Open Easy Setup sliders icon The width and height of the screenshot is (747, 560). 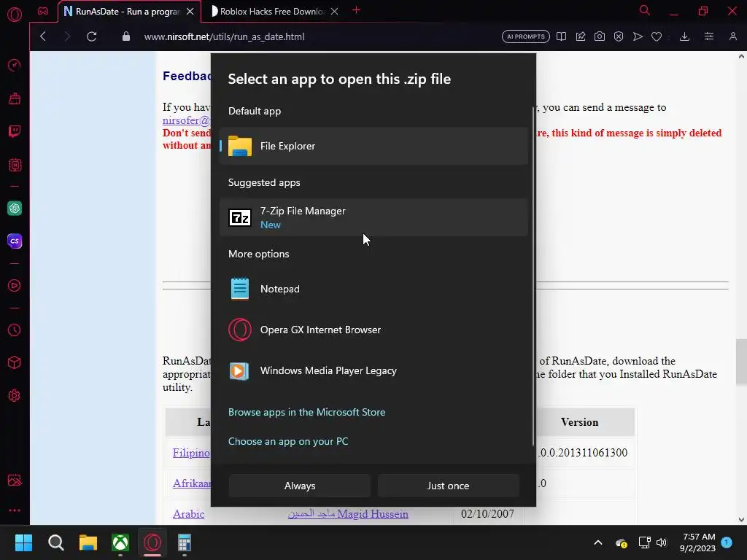709,36
